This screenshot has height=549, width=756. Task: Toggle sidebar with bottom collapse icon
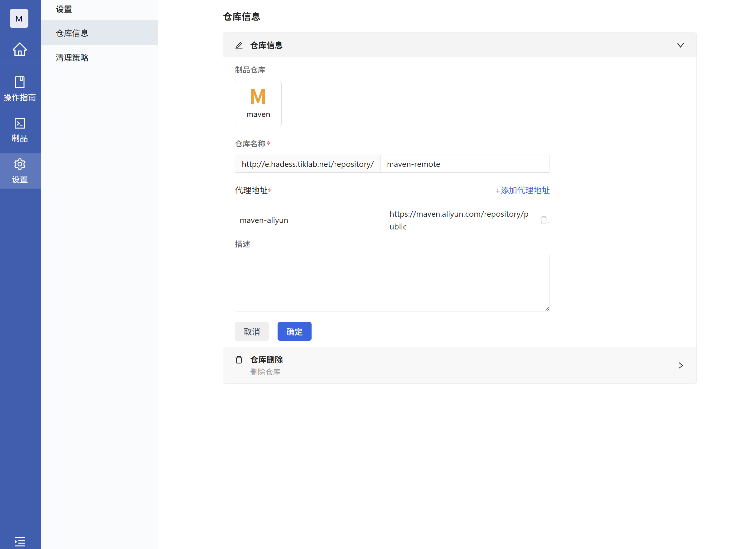coord(20,541)
